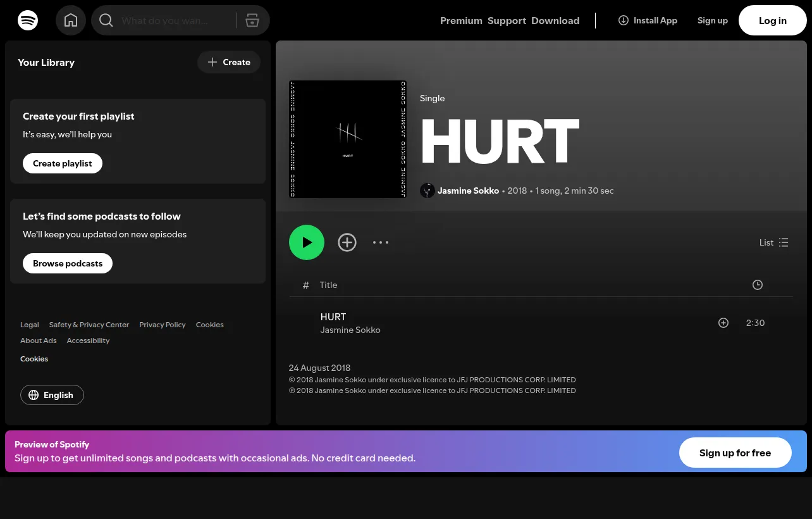The height and width of the screenshot is (519, 812).
Task: Open the Legal link
Action: pyautogui.click(x=30, y=325)
